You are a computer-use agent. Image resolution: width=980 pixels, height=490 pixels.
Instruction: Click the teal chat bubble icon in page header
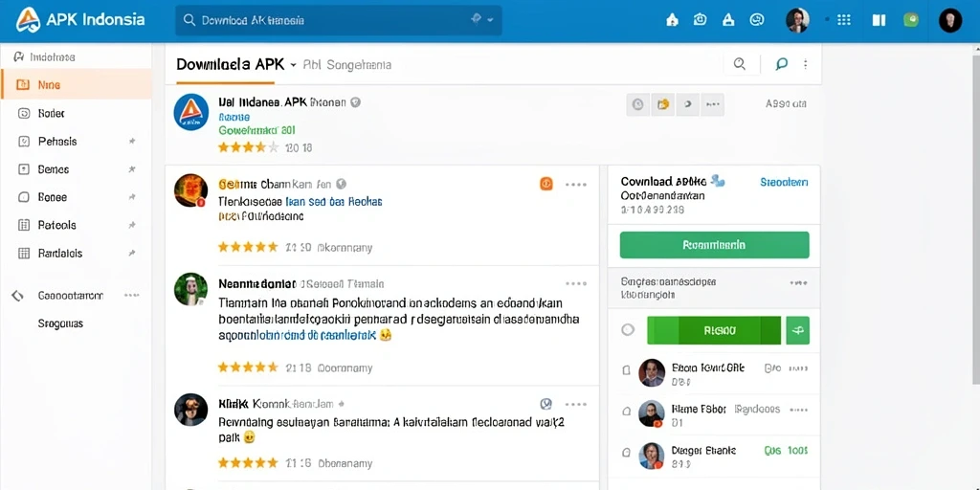pos(781,64)
